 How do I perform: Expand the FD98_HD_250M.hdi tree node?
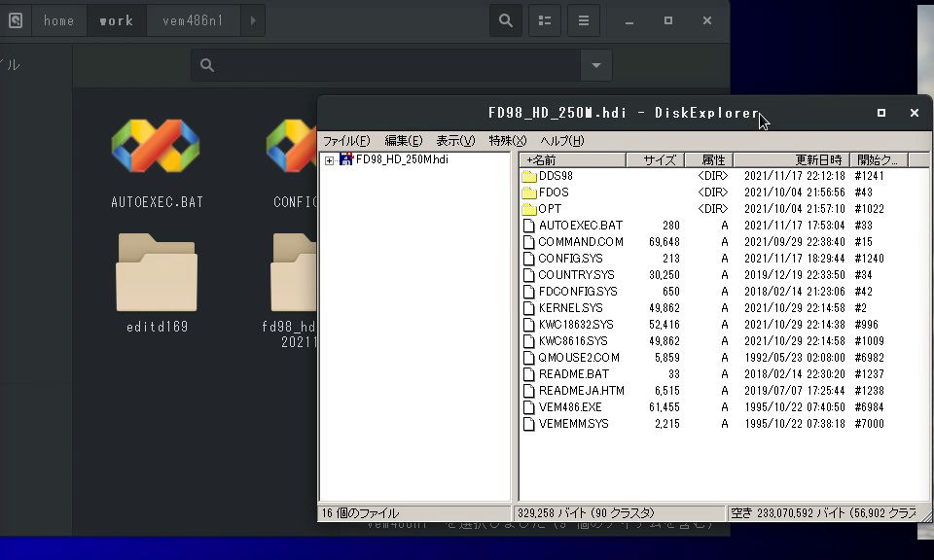(x=329, y=160)
